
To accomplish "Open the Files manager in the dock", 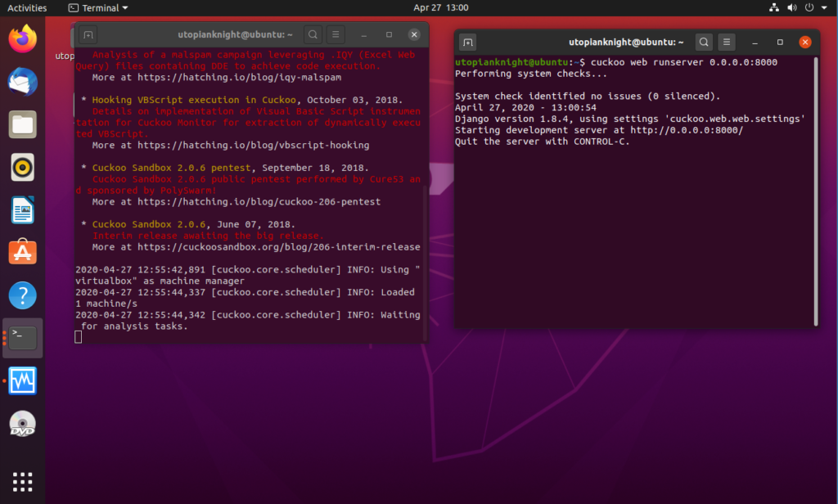I will tap(22, 124).
